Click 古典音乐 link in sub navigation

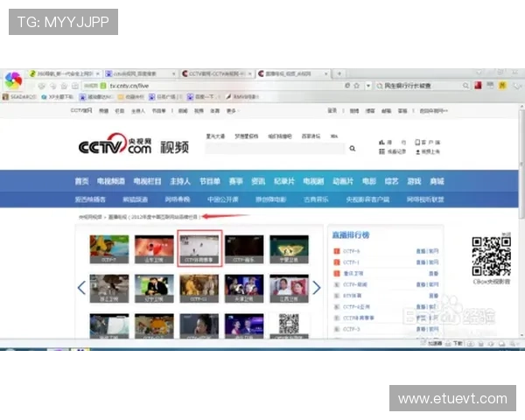click(x=316, y=199)
